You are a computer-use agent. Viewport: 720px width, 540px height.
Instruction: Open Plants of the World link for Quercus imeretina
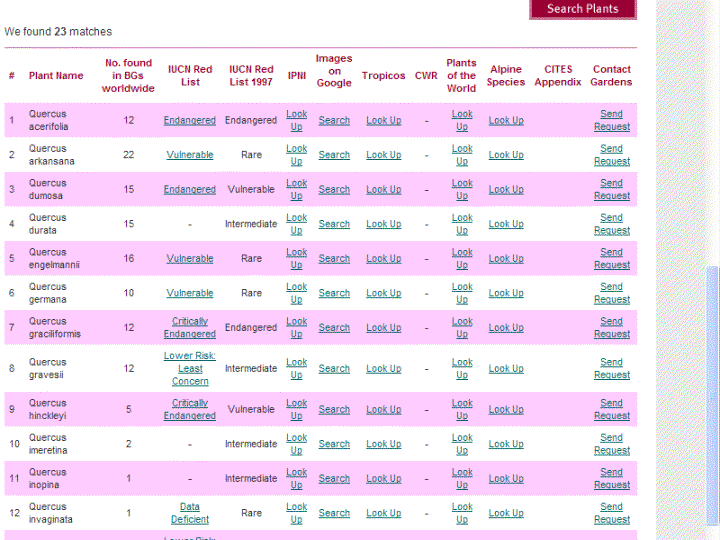(462, 444)
